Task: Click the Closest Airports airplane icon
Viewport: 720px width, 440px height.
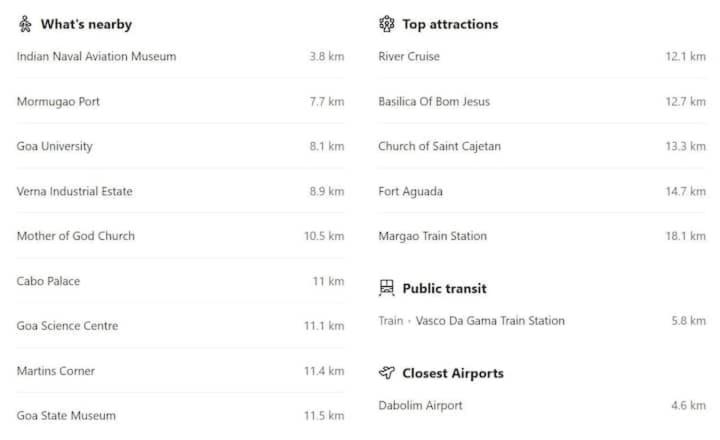Action: click(x=387, y=373)
